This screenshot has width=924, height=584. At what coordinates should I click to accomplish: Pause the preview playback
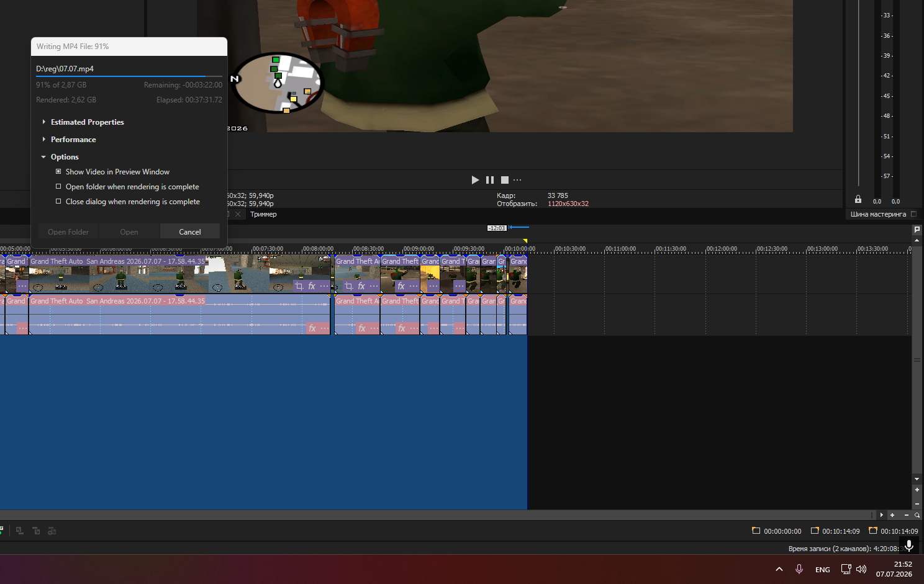(490, 180)
